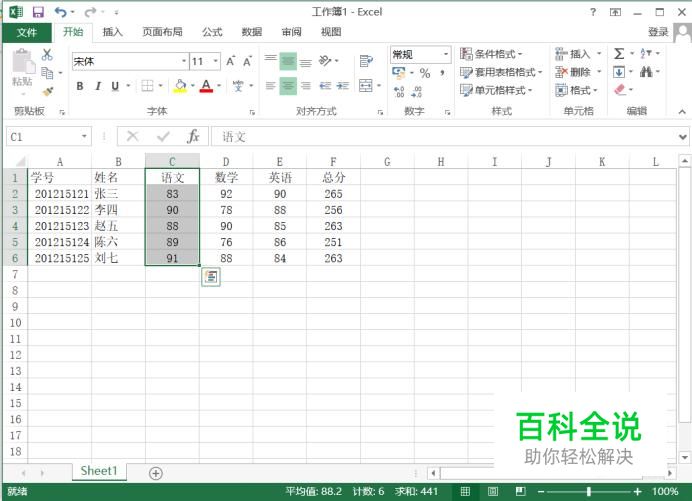Open the 文件 menu
This screenshot has width=692, height=501.
click(x=27, y=32)
